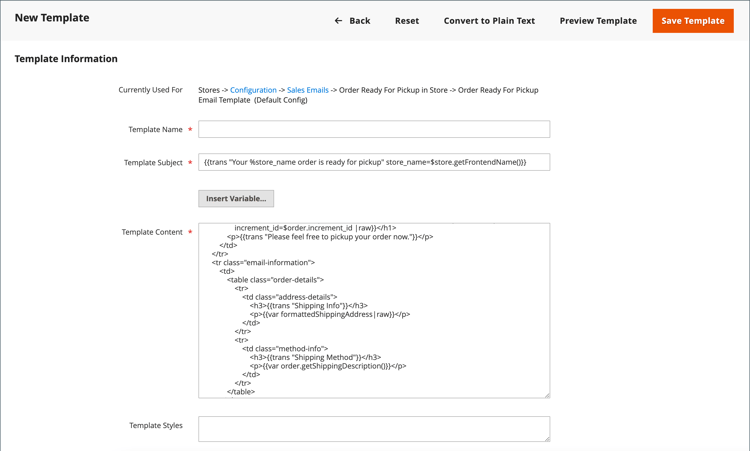Image resolution: width=750 pixels, height=451 pixels.
Task: Click into the Template Subject field
Action: click(x=374, y=162)
